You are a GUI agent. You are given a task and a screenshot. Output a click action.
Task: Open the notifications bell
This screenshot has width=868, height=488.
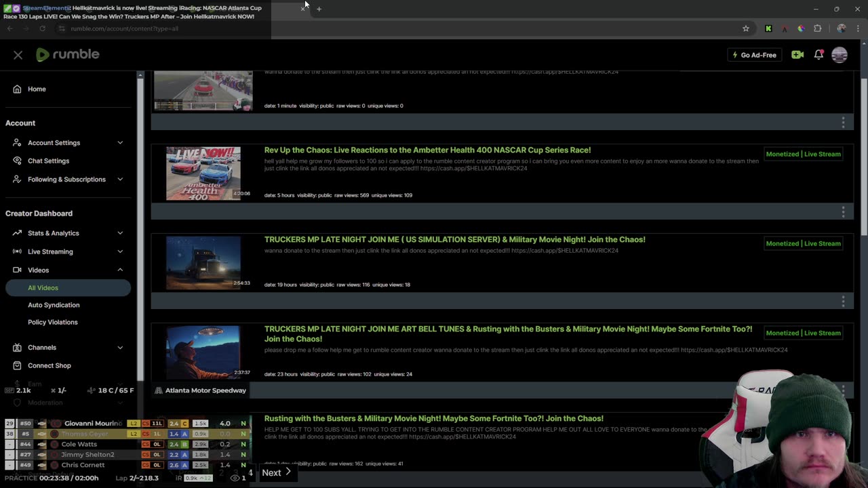[x=818, y=55]
